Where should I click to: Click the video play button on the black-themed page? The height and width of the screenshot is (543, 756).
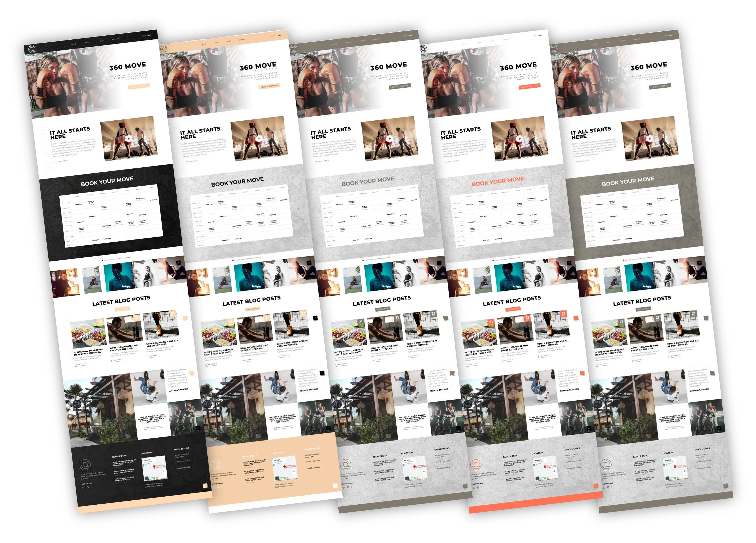[x=129, y=139]
